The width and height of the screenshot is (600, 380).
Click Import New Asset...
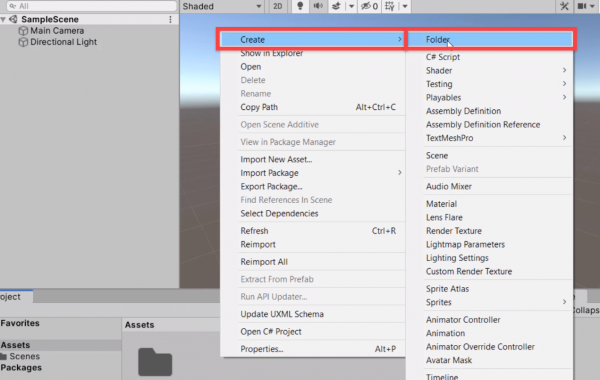click(x=276, y=159)
